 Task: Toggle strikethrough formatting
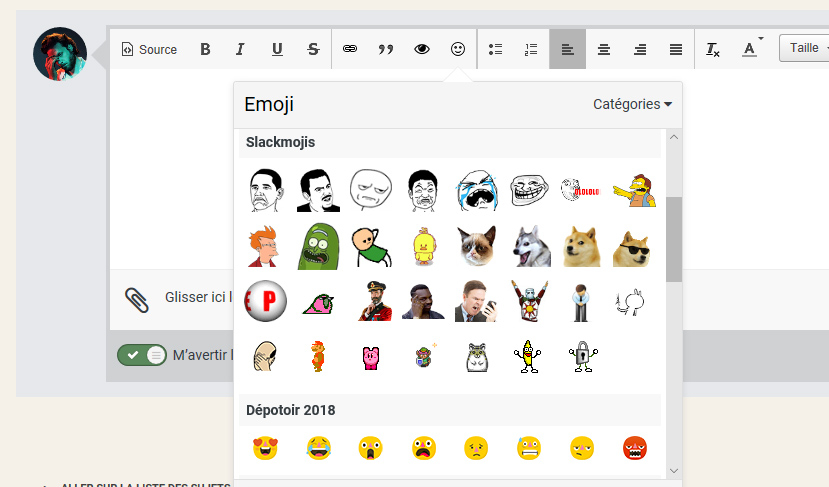(313, 49)
